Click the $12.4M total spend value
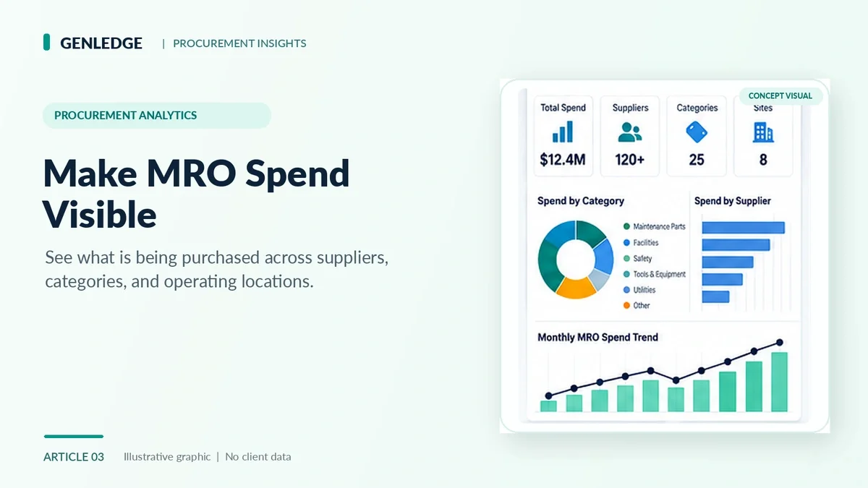The image size is (868, 488). pyautogui.click(x=563, y=160)
